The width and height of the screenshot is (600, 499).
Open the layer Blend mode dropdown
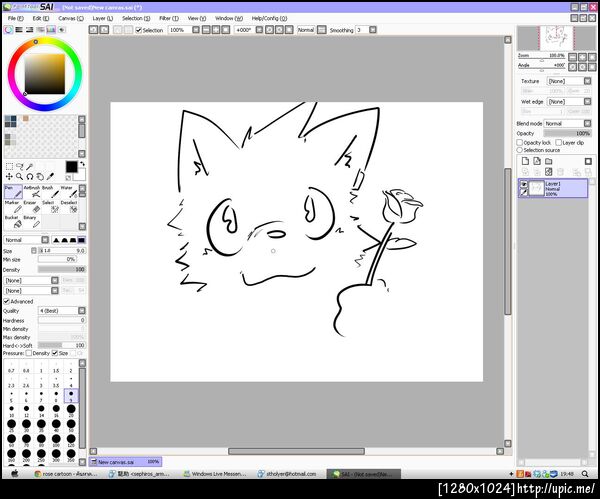tap(588, 123)
